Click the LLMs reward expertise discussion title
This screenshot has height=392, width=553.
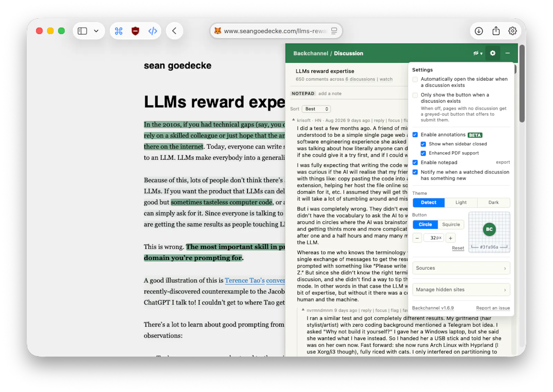pos(325,71)
